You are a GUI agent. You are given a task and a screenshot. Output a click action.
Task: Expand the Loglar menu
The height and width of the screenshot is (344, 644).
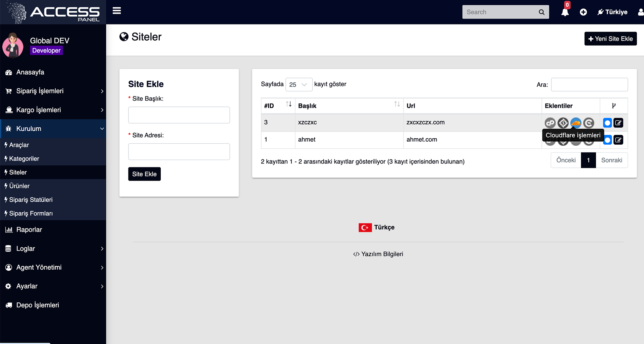pos(53,249)
